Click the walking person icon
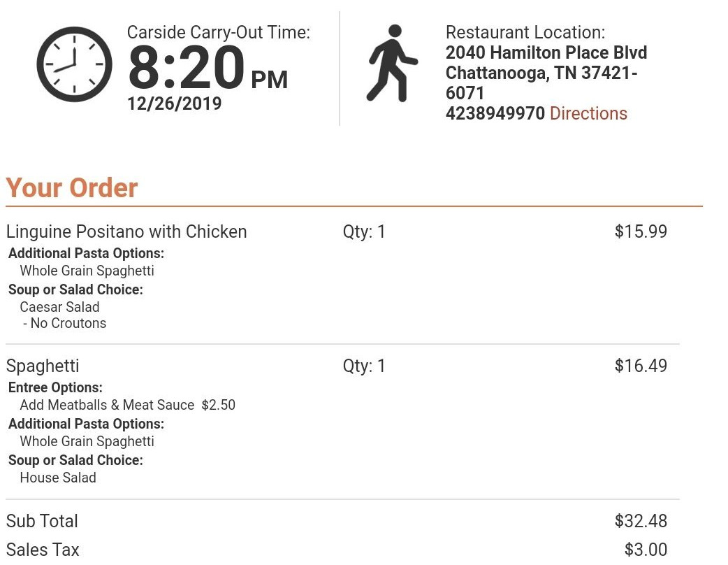728x565 pixels. (392, 64)
